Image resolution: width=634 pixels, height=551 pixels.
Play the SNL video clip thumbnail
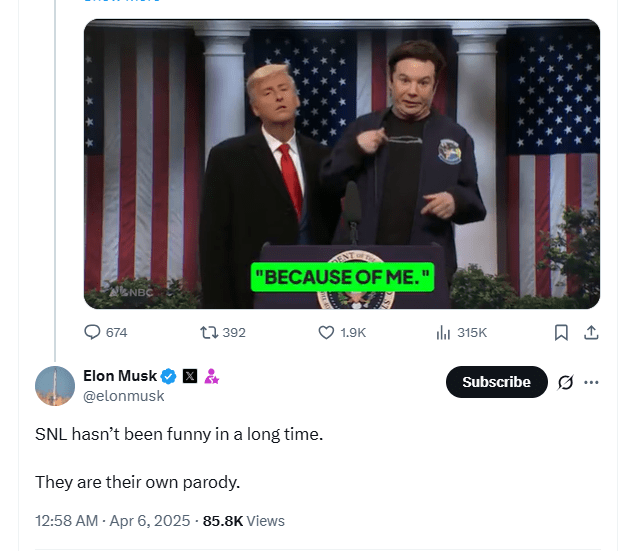pyautogui.click(x=342, y=165)
